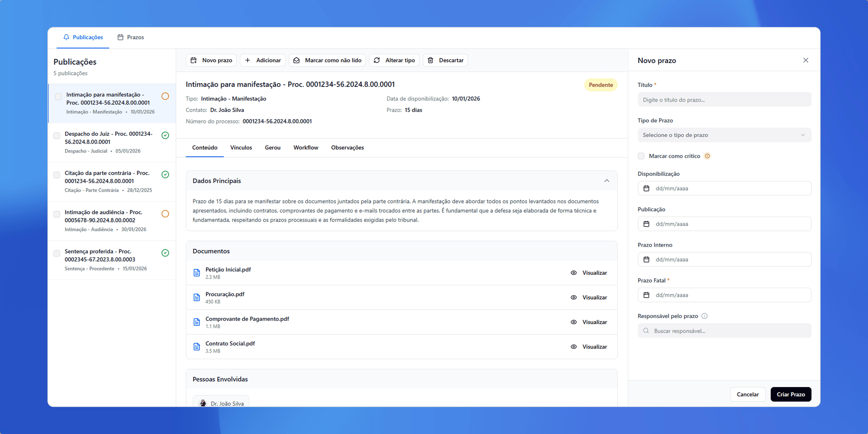
Task: Click the bell icon in Publicações tab
Action: (x=66, y=37)
